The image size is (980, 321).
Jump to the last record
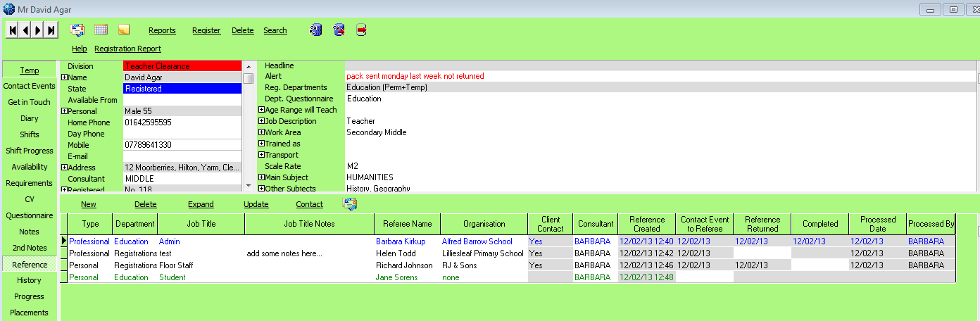click(51, 30)
